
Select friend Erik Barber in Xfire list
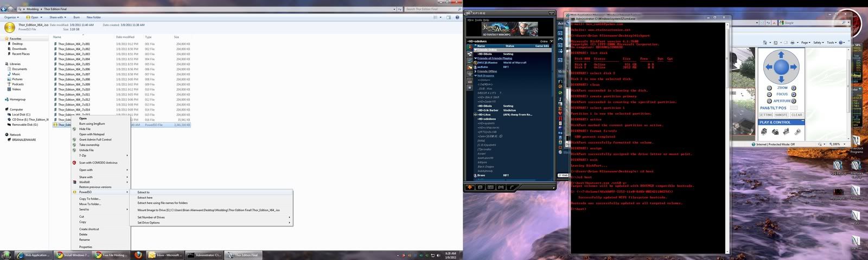[488, 110]
